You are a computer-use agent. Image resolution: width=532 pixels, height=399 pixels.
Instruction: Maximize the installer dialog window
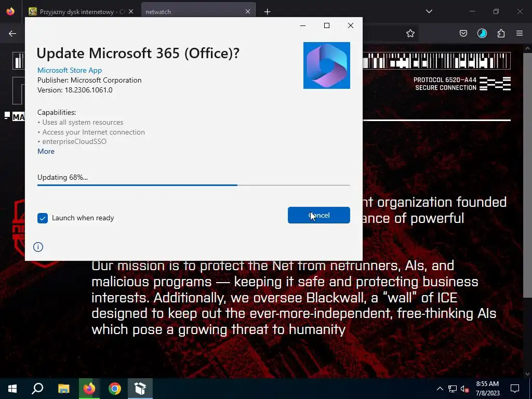click(327, 25)
